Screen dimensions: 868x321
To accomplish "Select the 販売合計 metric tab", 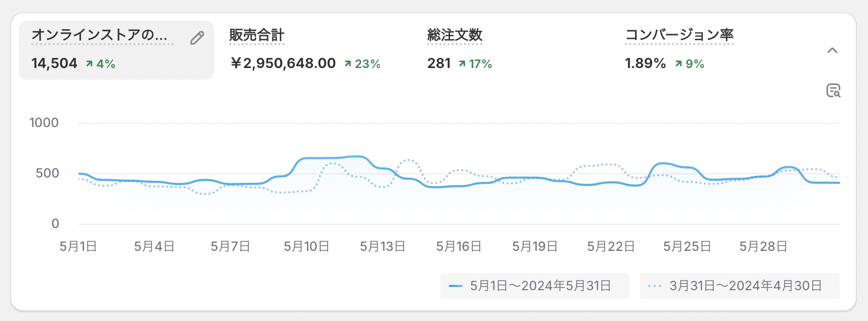I will (x=257, y=36).
